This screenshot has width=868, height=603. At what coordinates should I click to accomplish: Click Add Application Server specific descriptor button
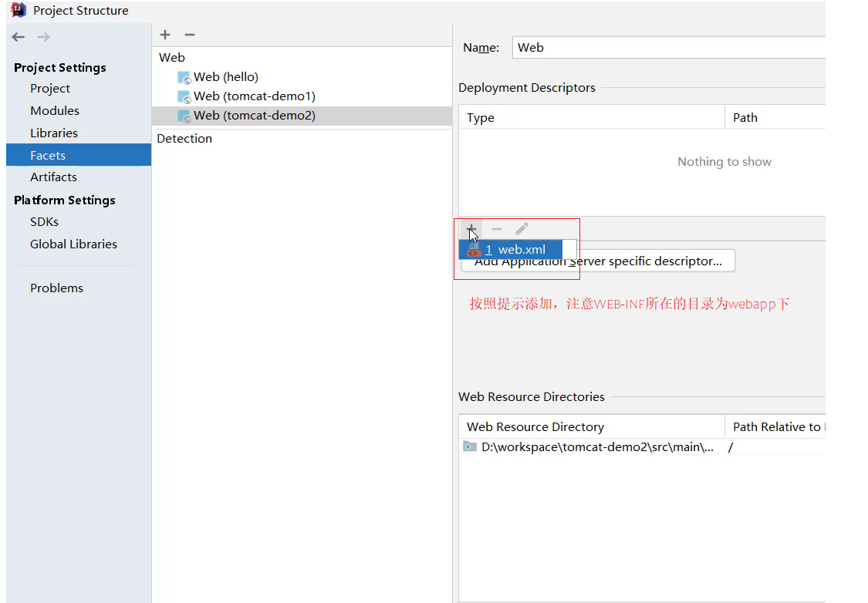click(x=598, y=261)
